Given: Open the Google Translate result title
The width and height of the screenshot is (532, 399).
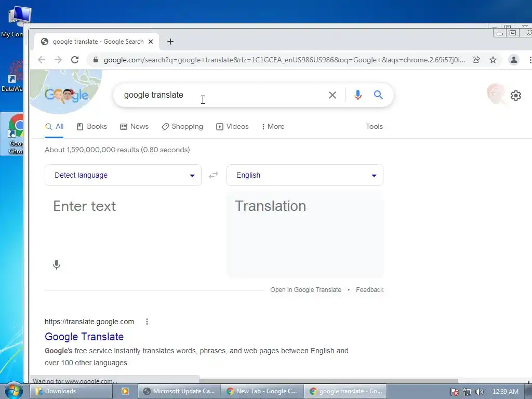Looking at the screenshot, I should 84,337.
